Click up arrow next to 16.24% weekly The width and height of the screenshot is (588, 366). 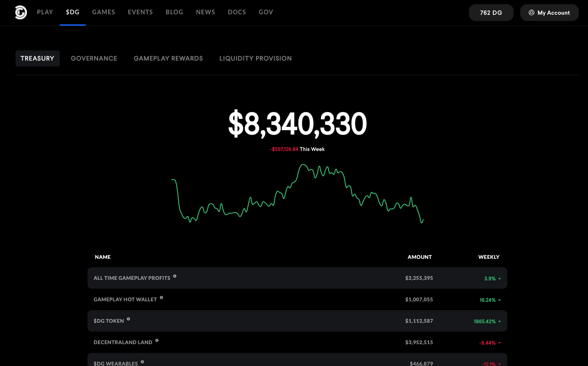coord(499,300)
